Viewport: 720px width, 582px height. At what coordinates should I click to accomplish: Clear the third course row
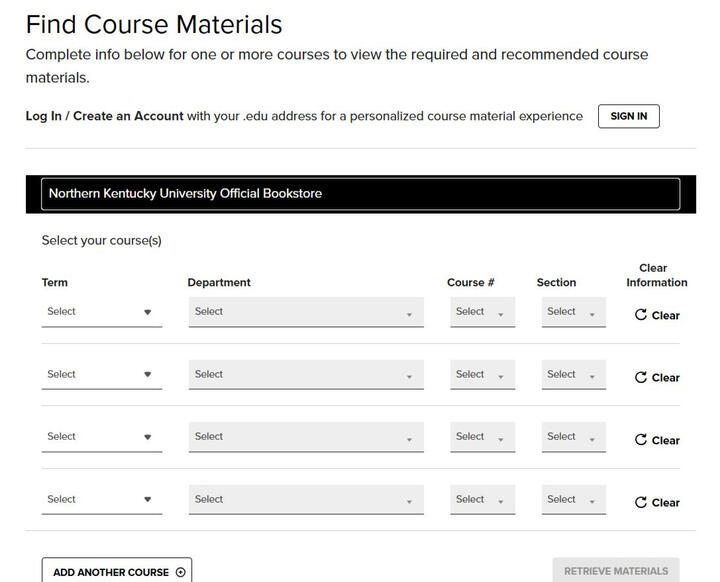point(657,440)
